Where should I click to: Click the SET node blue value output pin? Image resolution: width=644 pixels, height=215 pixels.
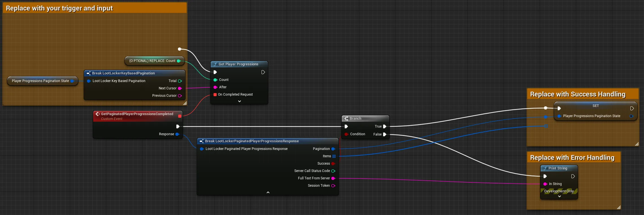click(632, 116)
